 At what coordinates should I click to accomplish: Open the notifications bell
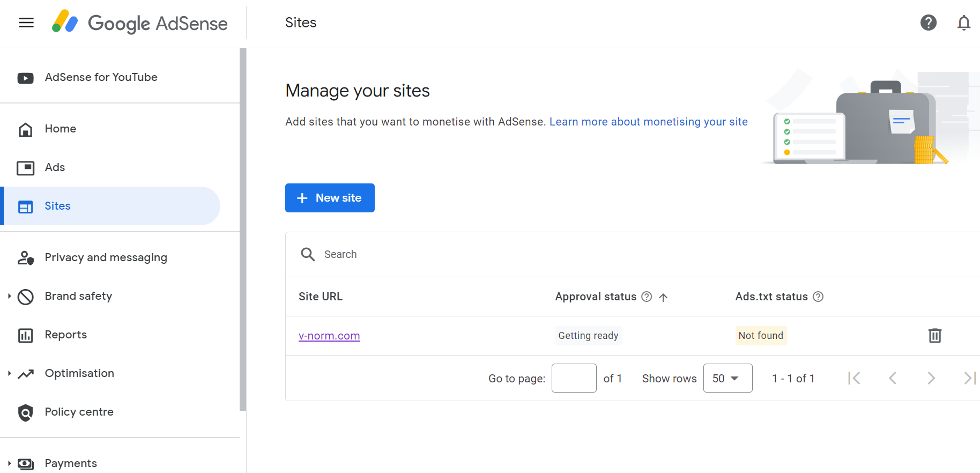pyautogui.click(x=964, y=23)
